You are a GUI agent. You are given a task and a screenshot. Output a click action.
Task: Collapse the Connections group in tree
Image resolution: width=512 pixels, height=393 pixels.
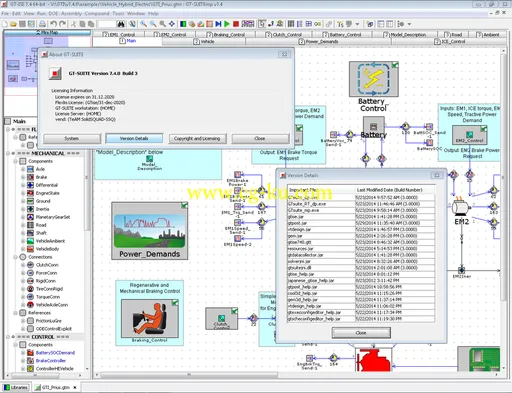15,257
